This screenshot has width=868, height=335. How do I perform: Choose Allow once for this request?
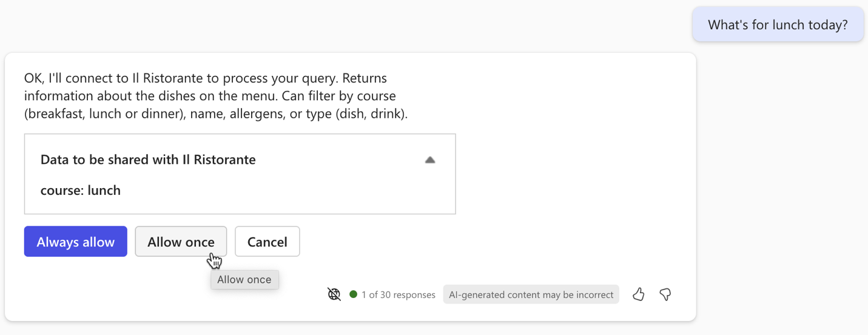point(181,242)
